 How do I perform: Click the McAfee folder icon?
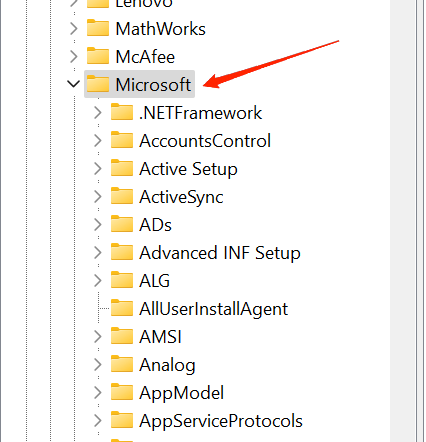98,56
